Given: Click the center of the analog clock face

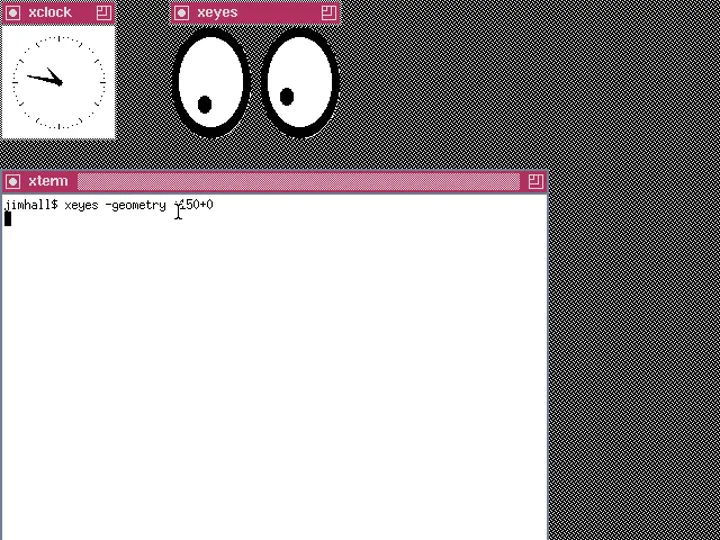Looking at the screenshot, I should click(x=59, y=82).
